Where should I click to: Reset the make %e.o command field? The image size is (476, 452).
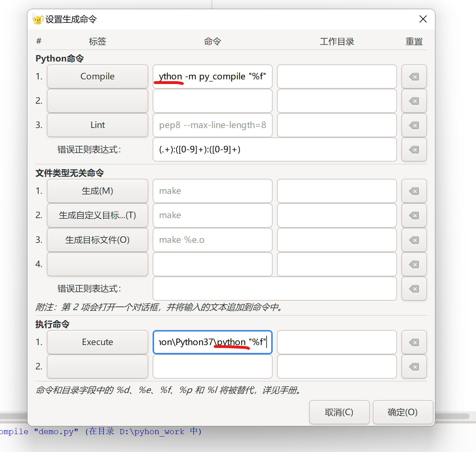pyautogui.click(x=414, y=240)
